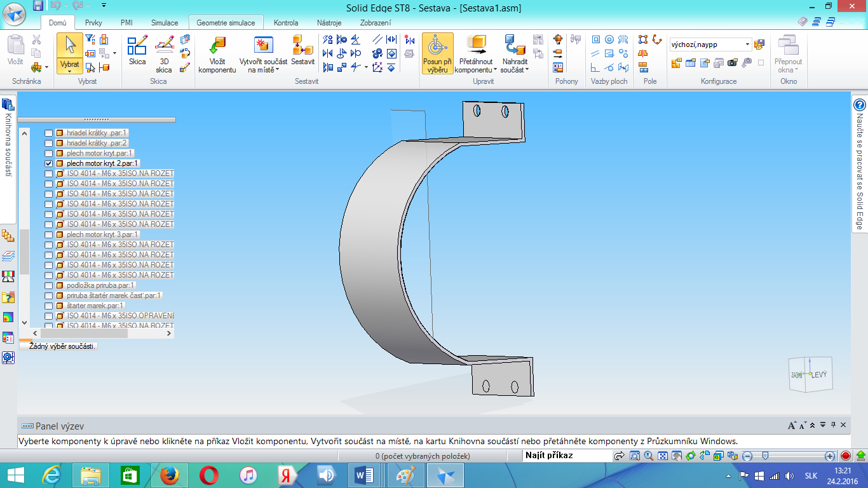Click the Přetáhnout komponentu icon
The image size is (868, 488).
(x=477, y=46)
